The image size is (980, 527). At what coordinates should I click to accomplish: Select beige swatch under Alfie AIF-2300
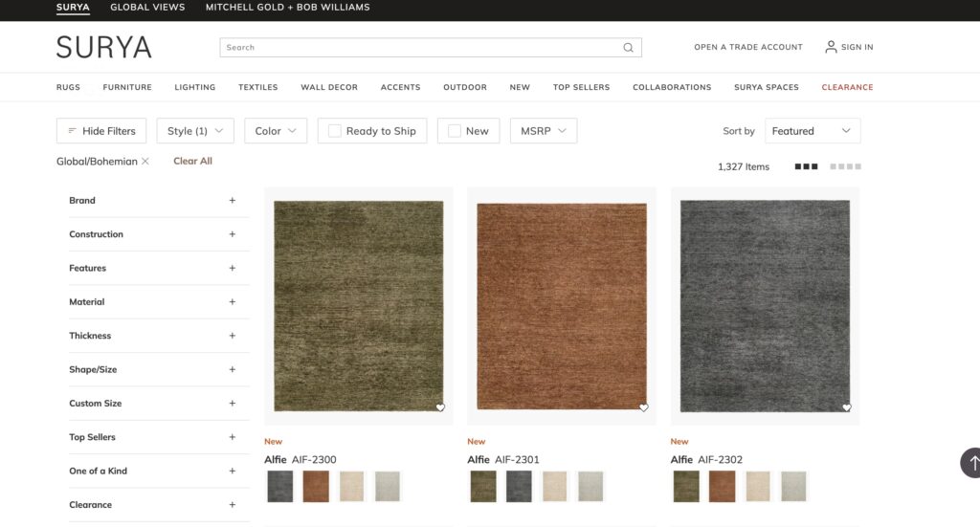tap(351, 487)
